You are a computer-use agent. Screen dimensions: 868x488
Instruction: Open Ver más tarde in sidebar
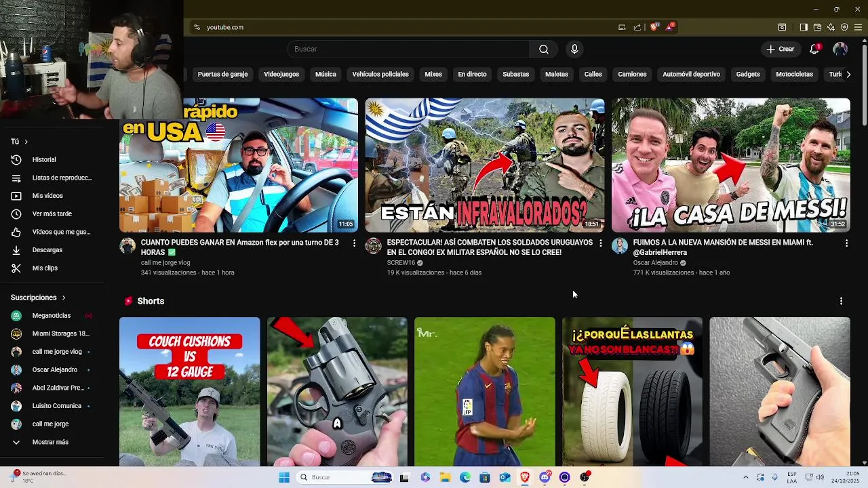point(52,213)
